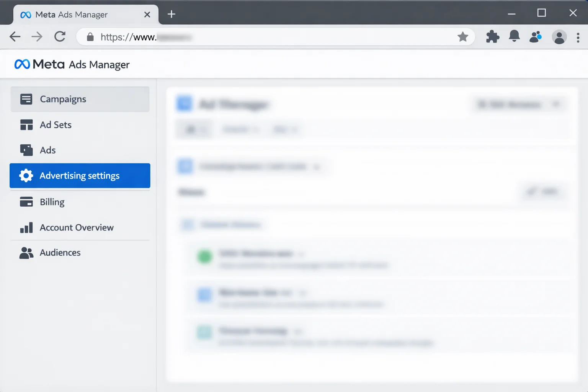Click the Account Overview chart icon

(x=26, y=227)
